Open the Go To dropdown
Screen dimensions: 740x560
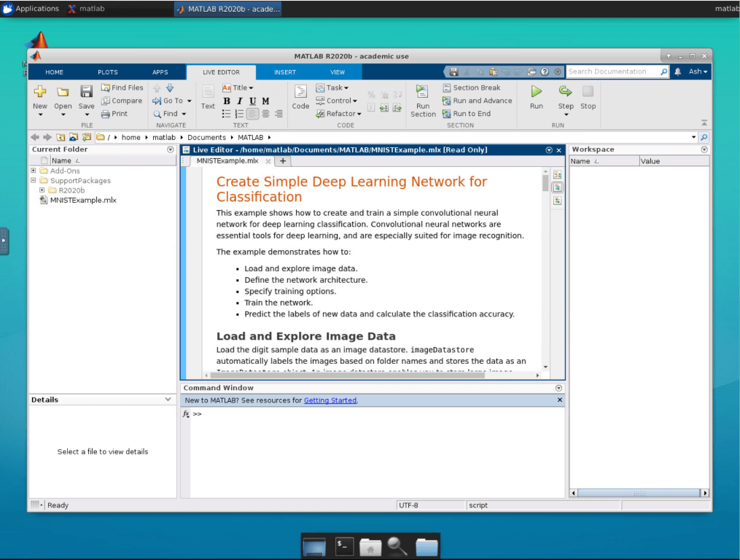(x=172, y=101)
